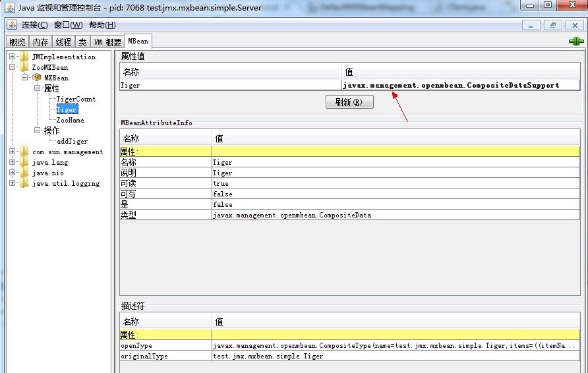The height and width of the screenshot is (373, 588).
Task: Click the com.sun.management folder icon
Action: point(24,152)
